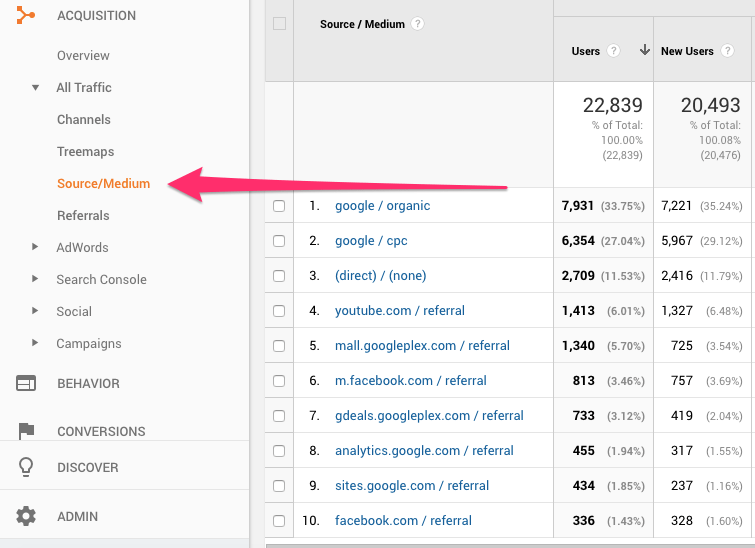Screen dimensions: 755x548
Task: Expand the Social triangle
Action: point(35,311)
